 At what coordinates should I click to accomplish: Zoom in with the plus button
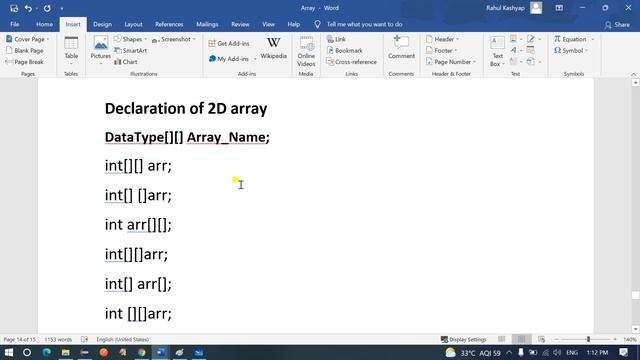point(615,340)
